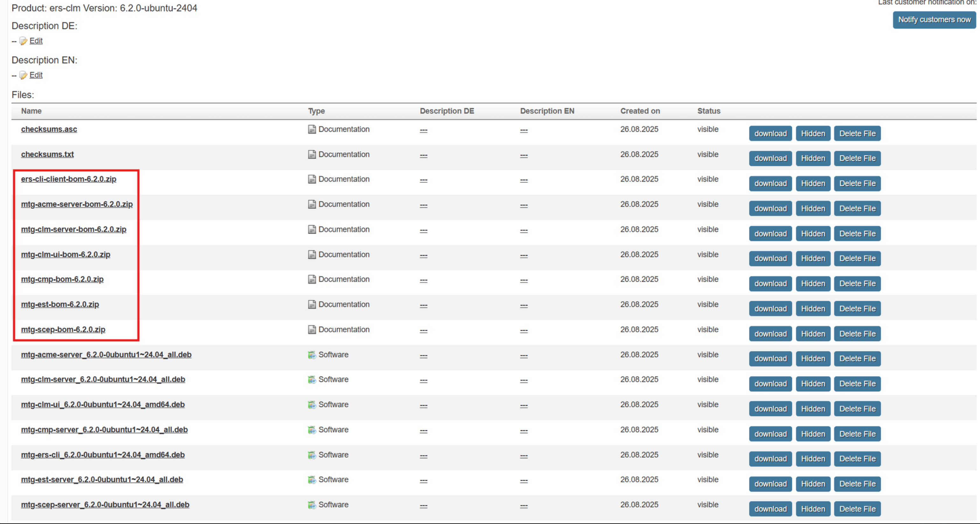Set checksums.txt to Hidden
This screenshot has width=980, height=524.
[x=813, y=158]
